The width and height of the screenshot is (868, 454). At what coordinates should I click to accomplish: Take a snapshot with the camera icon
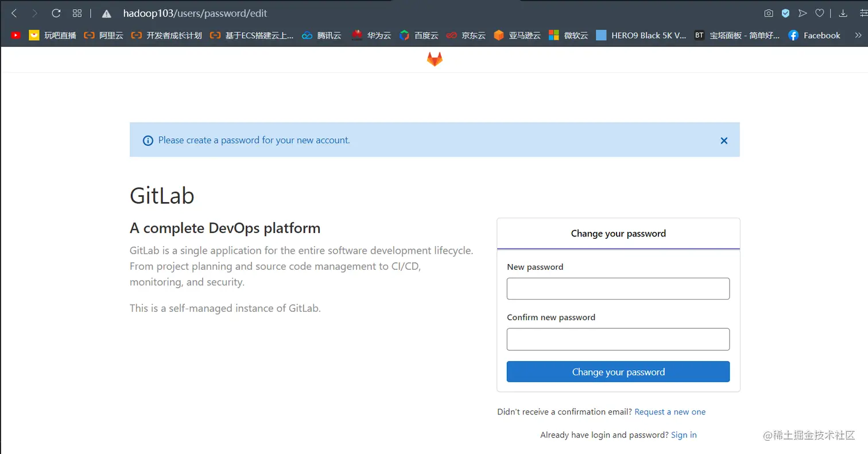click(769, 13)
